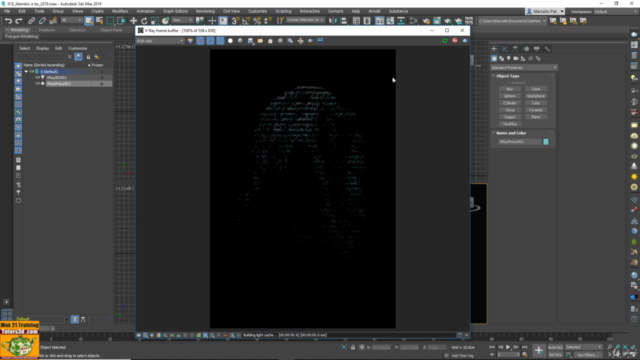Click the Sphere primitive button
Screen dimensions: 640x360
tap(510, 96)
